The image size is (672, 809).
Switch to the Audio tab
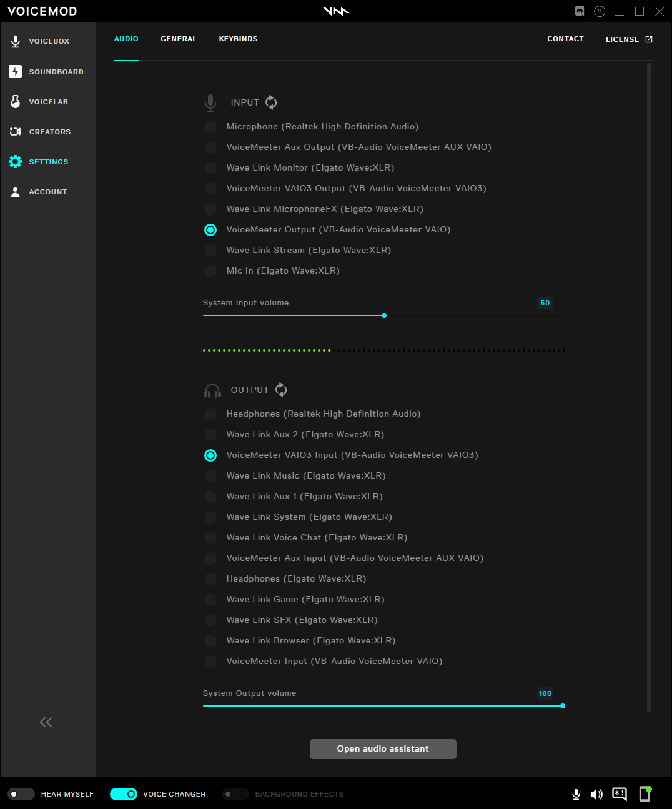[x=126, y=39]
